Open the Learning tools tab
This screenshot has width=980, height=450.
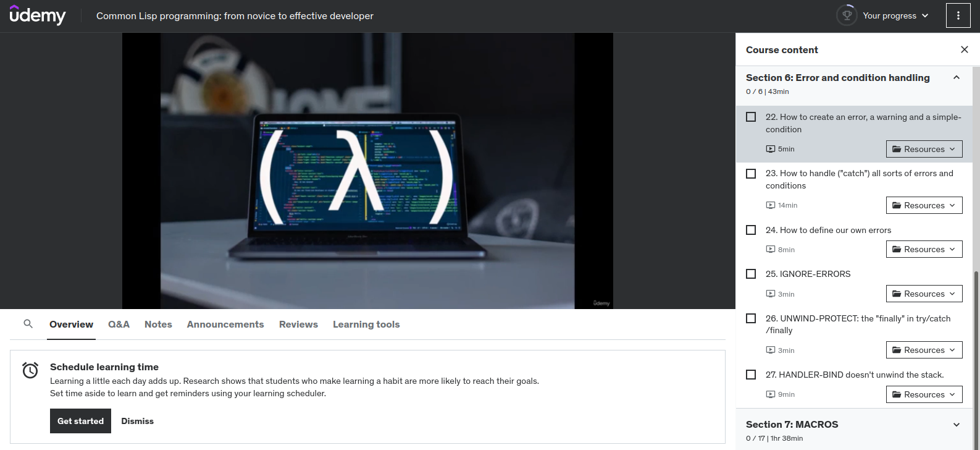[366, 325]
